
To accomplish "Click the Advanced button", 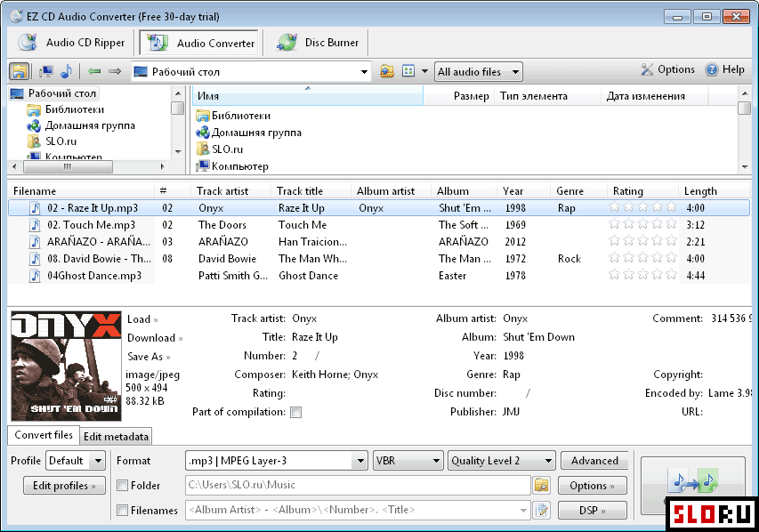I will point(594,461).
